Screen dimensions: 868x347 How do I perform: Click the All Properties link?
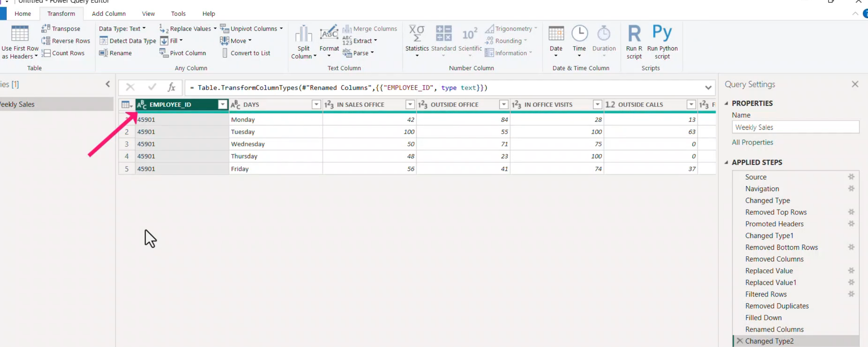point(753,142)
